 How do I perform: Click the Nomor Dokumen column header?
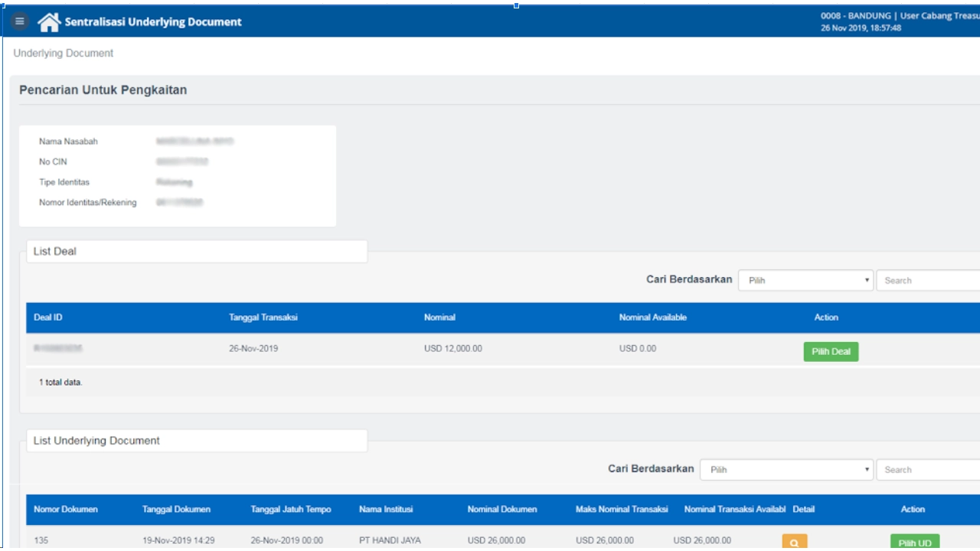coord(66,510)
